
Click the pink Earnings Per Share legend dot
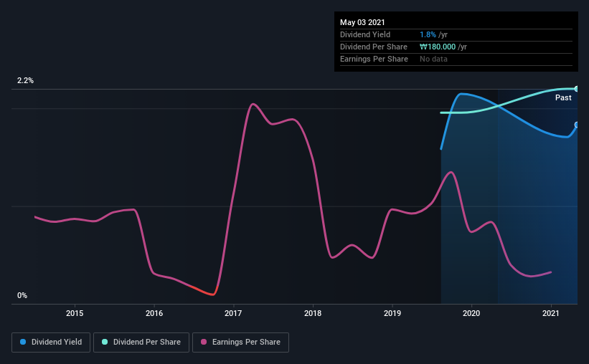[x=204, y=342]
